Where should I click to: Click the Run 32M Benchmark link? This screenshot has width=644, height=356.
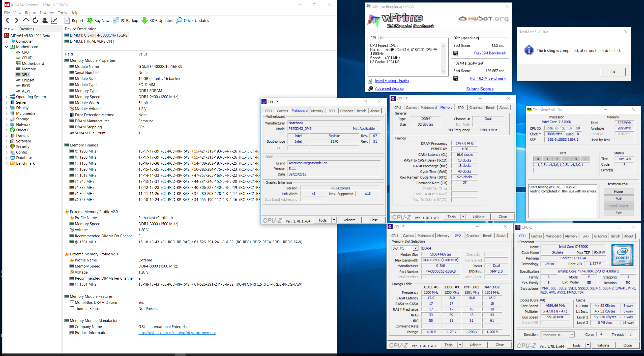pos(490,53)
